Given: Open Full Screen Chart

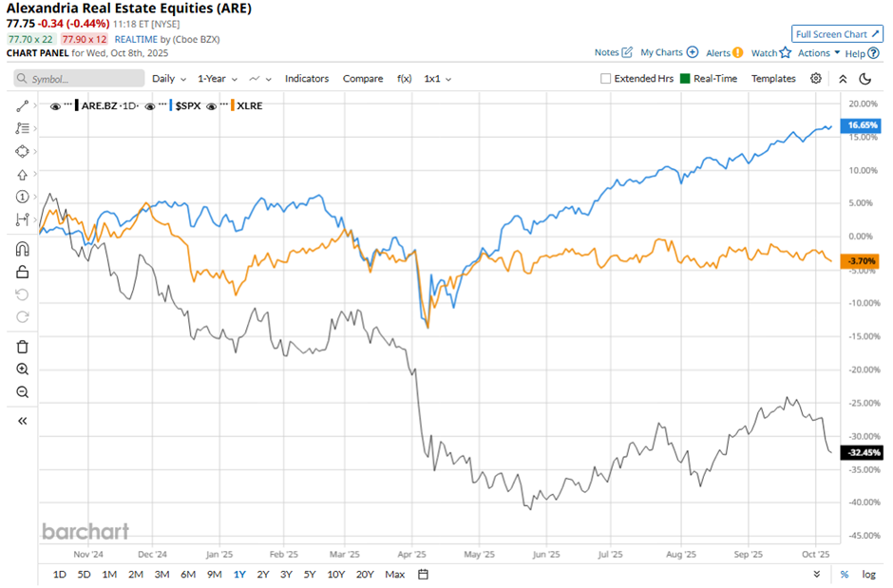Looking at the screenshot, I should click(x=837, y=34).
